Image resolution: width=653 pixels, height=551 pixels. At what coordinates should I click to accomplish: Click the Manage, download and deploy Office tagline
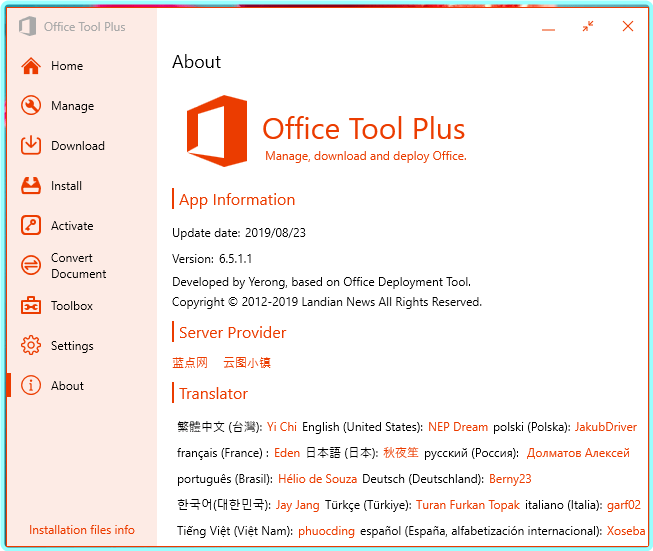click(366, 156)
